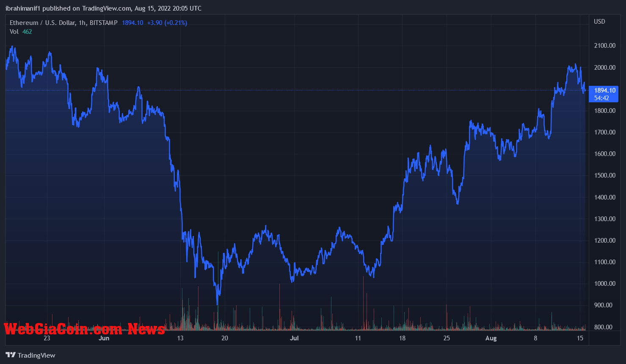Click the USD currency label on the price axis
The image size is (626, 364).
[599, 22]
